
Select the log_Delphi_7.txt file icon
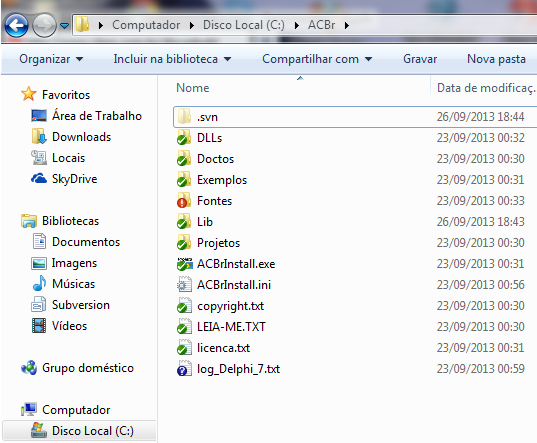[x=184, y=369]
